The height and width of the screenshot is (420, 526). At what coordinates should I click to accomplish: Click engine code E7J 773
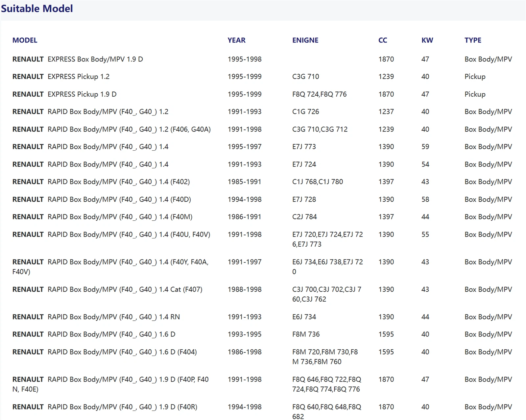pos(304,147)
